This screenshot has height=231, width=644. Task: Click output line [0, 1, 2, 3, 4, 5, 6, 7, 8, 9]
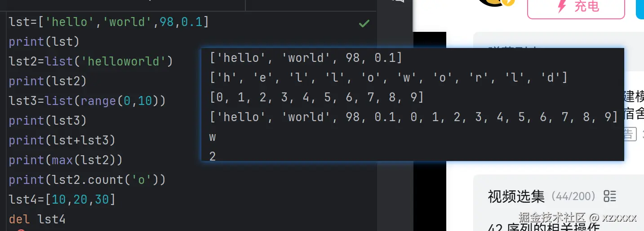(x=317, y=97)
